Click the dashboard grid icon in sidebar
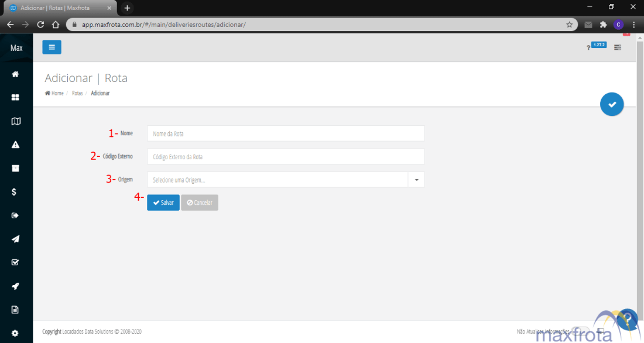Screen dimensions: 644x343 pyautogui.click(x=16, y=98)
